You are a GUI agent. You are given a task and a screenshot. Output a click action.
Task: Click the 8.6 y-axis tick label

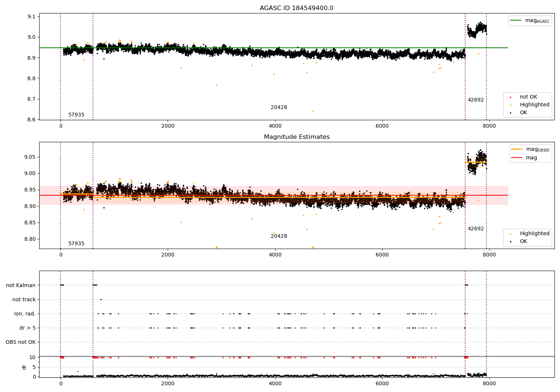31,120
